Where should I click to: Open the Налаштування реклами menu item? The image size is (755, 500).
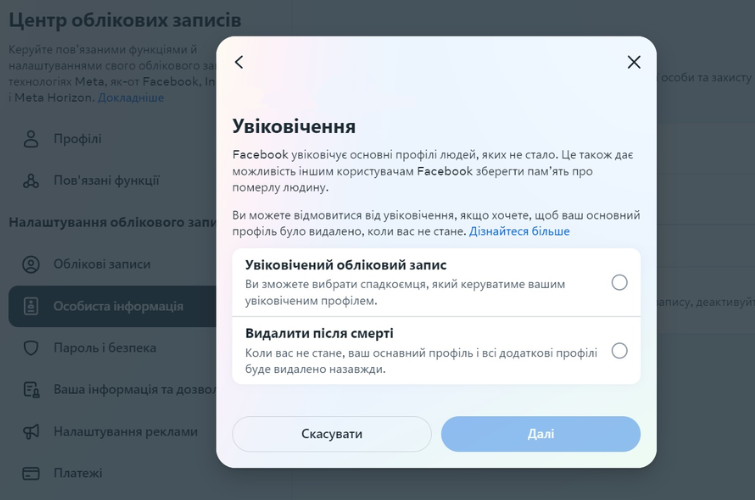(x=125, y=432)
